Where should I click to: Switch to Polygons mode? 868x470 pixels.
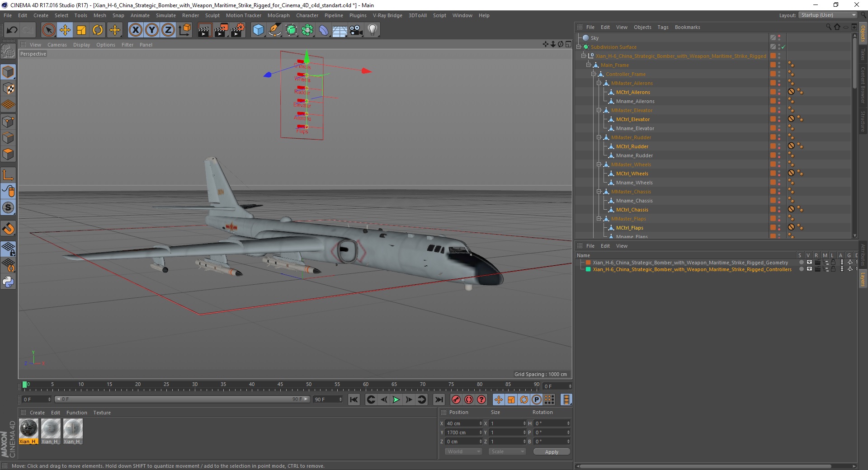click(x=8, y=155)
